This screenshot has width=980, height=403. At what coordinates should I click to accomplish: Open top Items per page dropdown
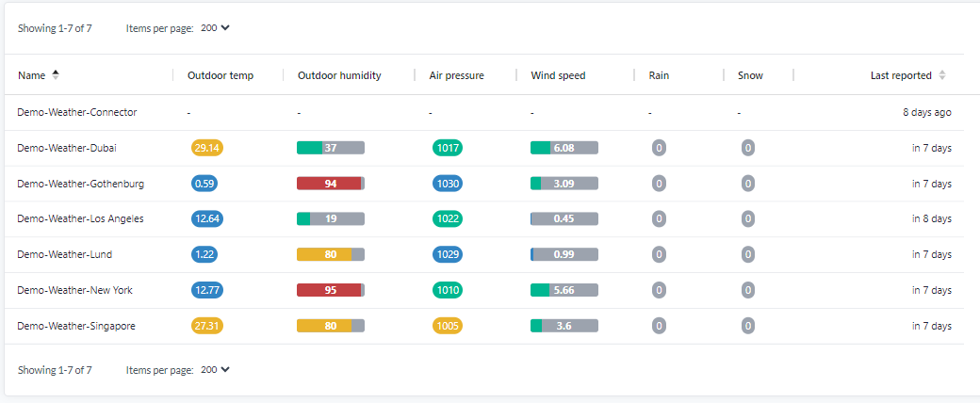pos(216,28)
